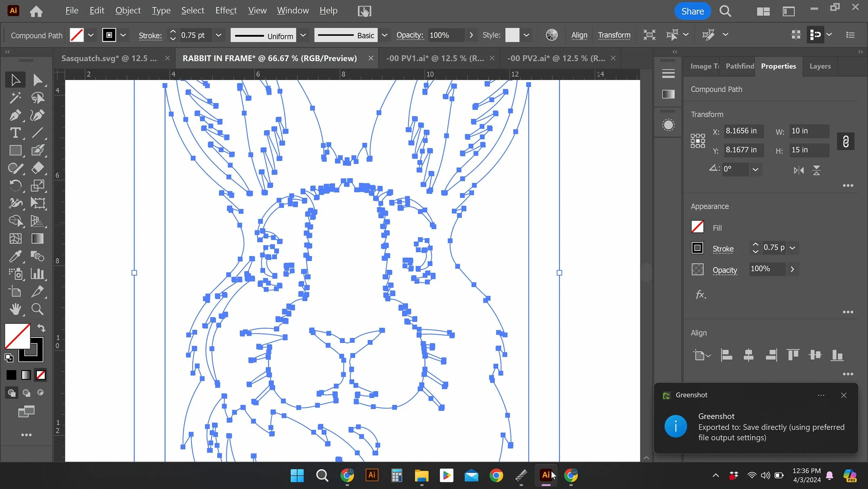Image resolution: width=868 pixels, height=489 pixels.
Task: Click the Share button
Action: pos(692,11)
